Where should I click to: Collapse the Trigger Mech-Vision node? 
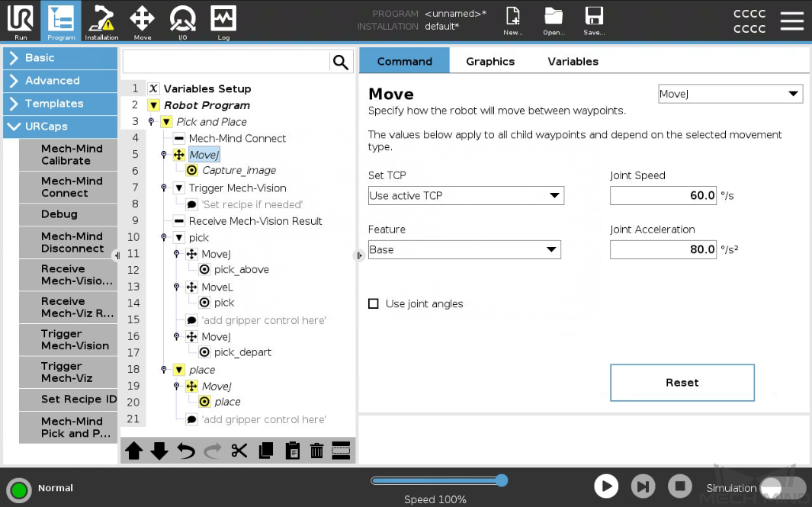pyautogui.click(x=178, y=188)
